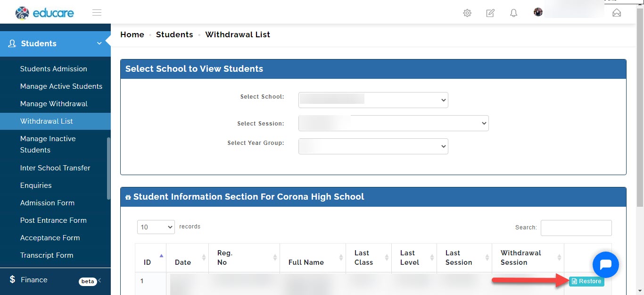Sort by Last Class column
This screenshot has height=295, width=644.
pos(369,258)
